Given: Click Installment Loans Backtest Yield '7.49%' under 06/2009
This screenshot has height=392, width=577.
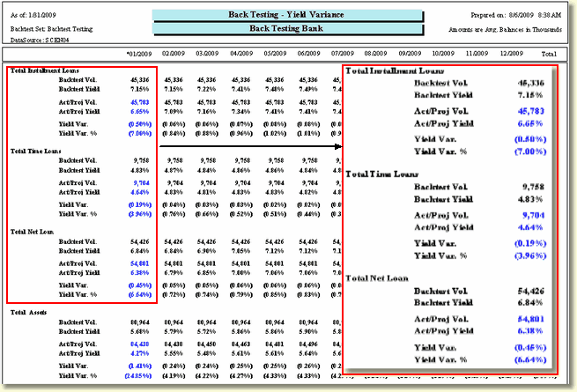Looking at the screenshot, I should pos(308,89).
